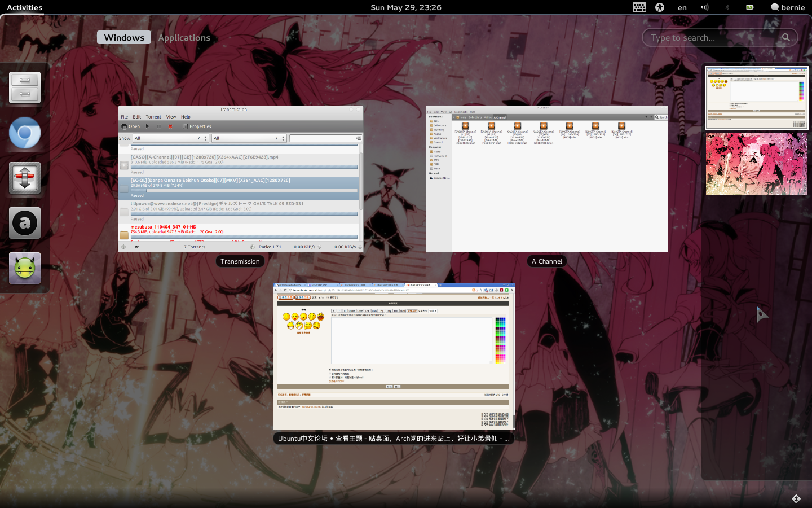The height and width of the screenshot is (508, 812).
Task: Click the Home breadcrumb in A Channel window
Action: click(461, 117)
